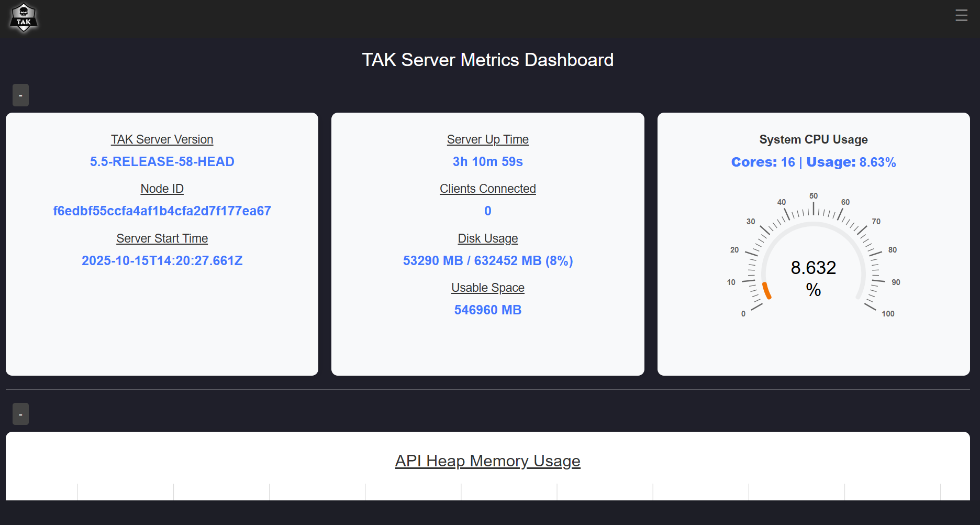The image size is (980, 525).
Task: Click the uptime value 3h 10m 59s
Action: [487, 162]
